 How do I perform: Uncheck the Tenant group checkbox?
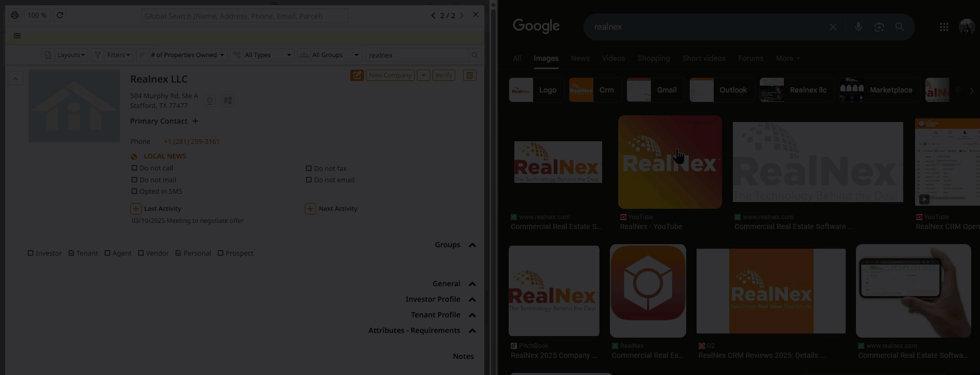71,253
